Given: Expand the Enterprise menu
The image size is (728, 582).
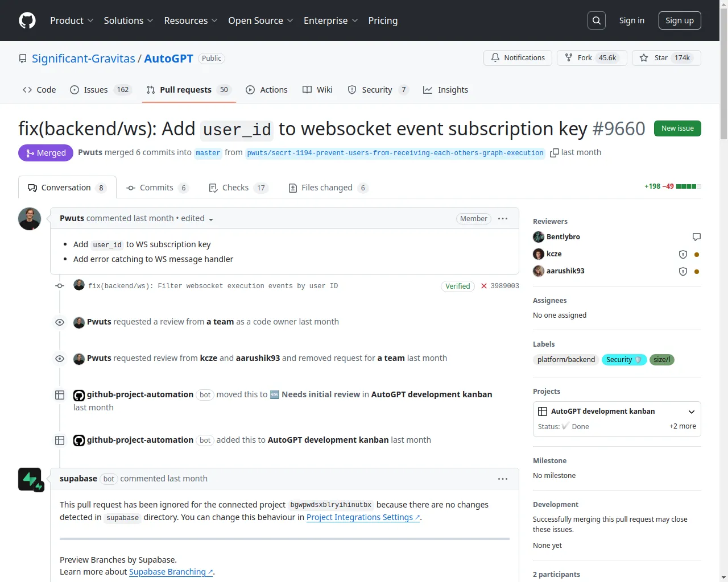Looking at the screenshot, I should click(331, 20).
